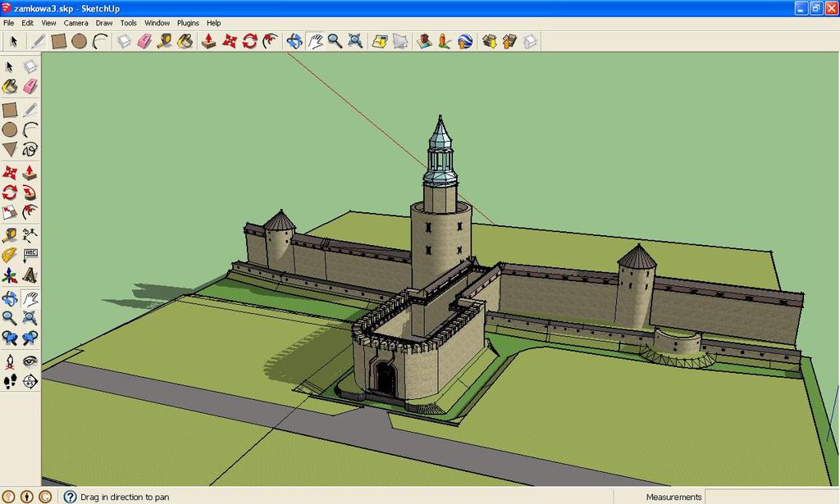The image size is (840, 504).
Task: Click the person credits status icon
Action: 27,497
